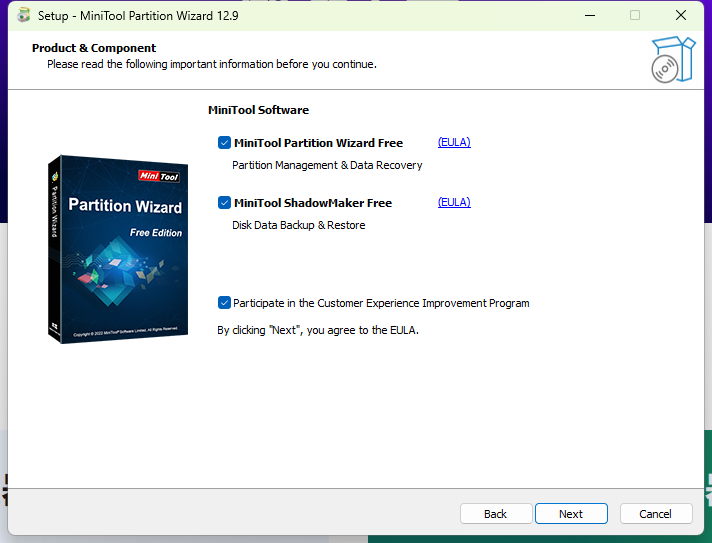Click the 'Product & Component' heading
Image resolution: width=712 pixels, height=543 pixels.
click(x=94, y=48)
